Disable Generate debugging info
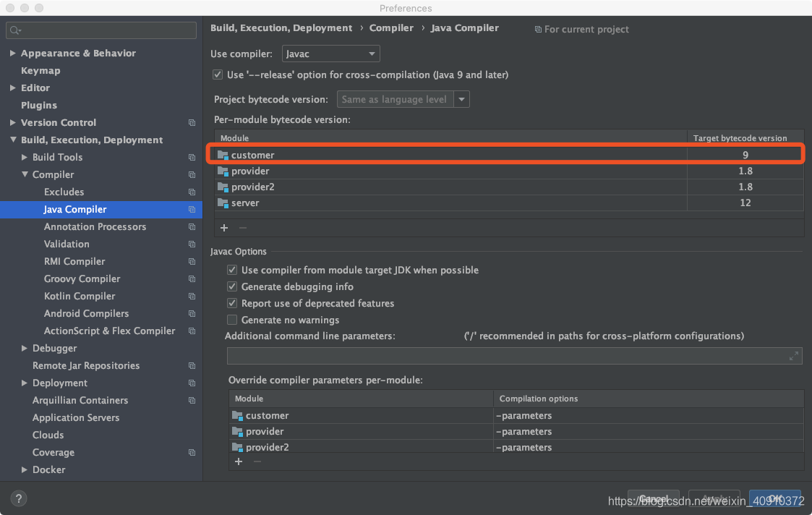This screenshot has width=812, height=515. pyautogui.click(x=233, y=286)
